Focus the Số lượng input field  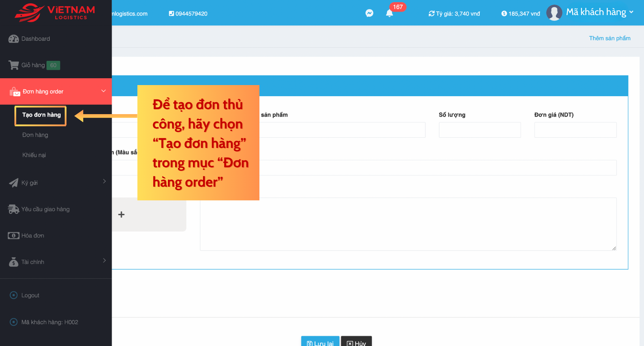point(480,130)
